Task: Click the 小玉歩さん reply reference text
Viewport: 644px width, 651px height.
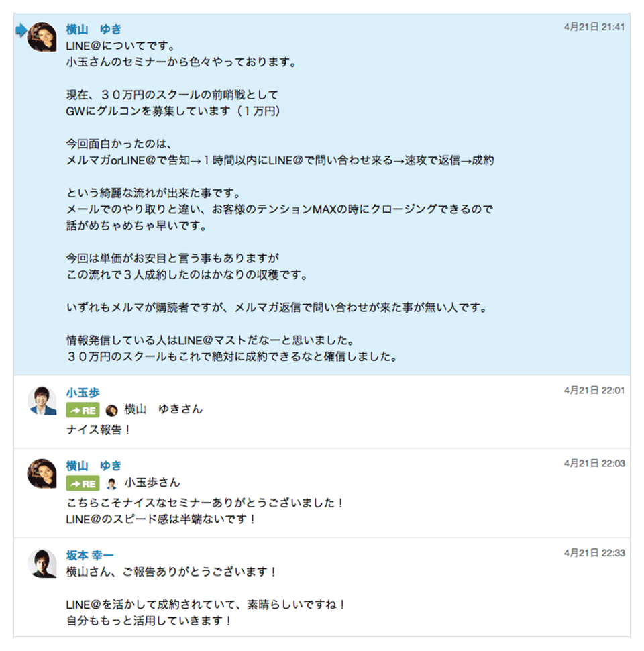Action: (x=152, y=483)
